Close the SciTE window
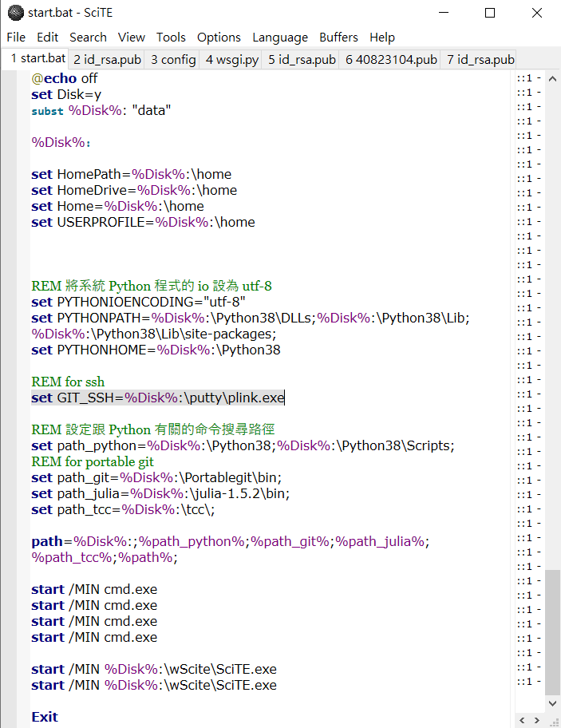Viewport: 561px width, 728px height. (x=537, y=13)
